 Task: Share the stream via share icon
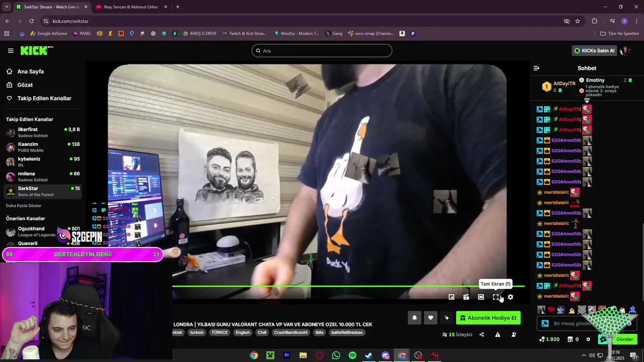481,334
